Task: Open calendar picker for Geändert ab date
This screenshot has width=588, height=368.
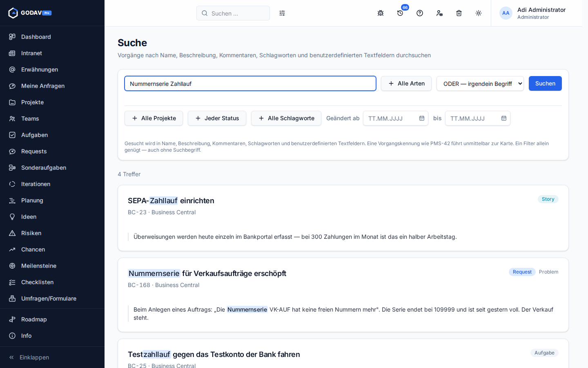Action: click(422, 118)
